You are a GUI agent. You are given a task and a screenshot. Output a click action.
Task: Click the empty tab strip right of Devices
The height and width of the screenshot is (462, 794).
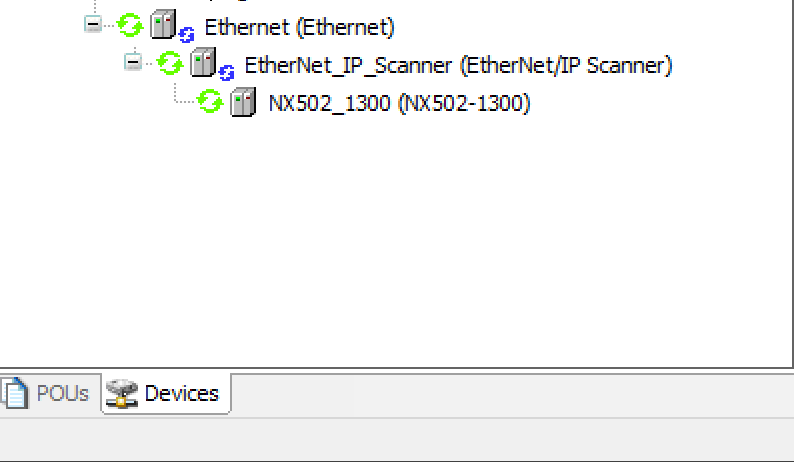tap(500, 394)
